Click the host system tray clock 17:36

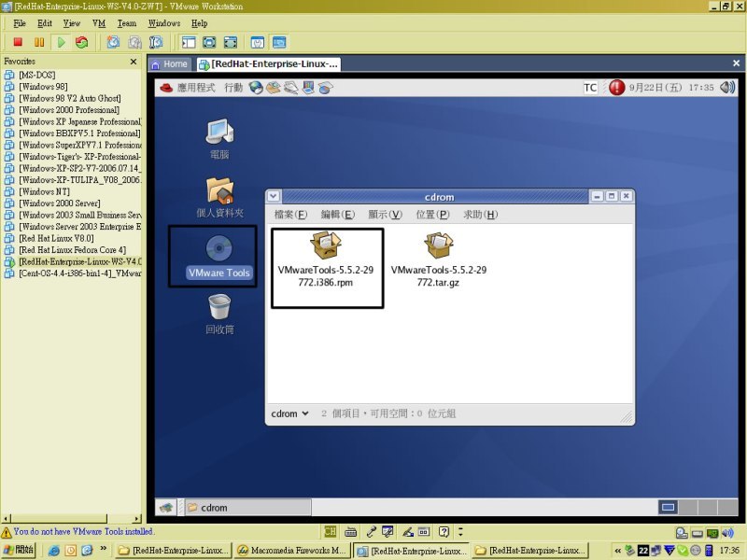pyautogui.click(x=729, y=550)
